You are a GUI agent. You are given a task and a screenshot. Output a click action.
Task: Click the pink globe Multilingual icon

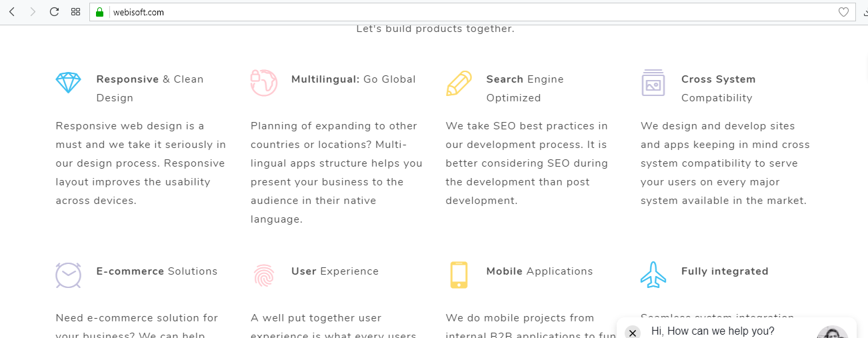pyautogui.click(x=263, y=83)
